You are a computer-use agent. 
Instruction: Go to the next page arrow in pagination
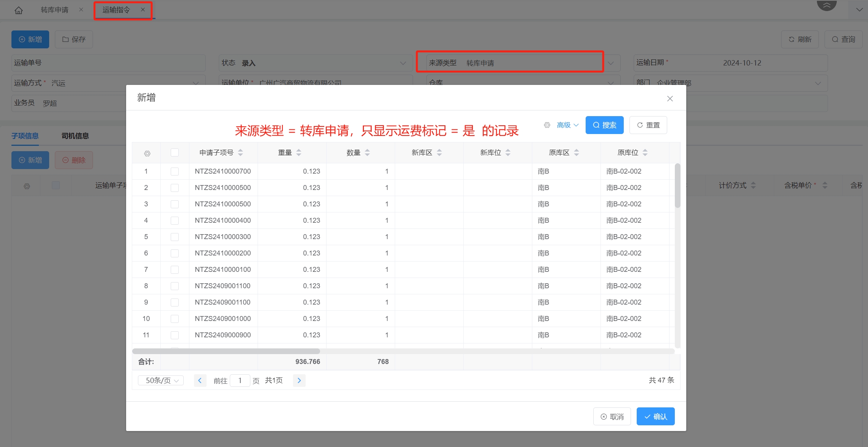[299, 380]
